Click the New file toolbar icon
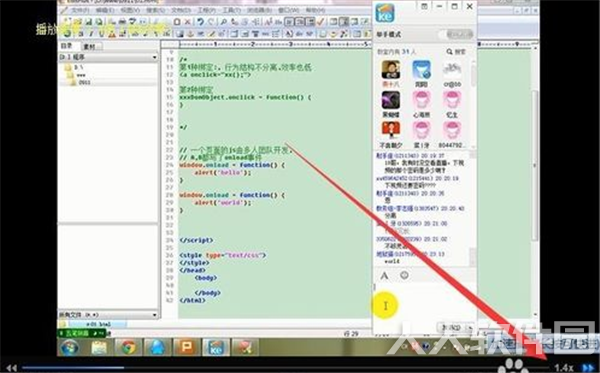This screenshot has height=373, width=600. click(67, 21)
